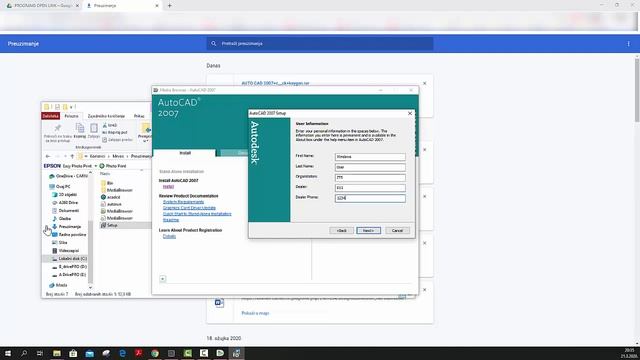Click Next in AutoCAD 2007 Setup dialog
Viewport: 640px width, 360px height.
click(x=368, y=231)
